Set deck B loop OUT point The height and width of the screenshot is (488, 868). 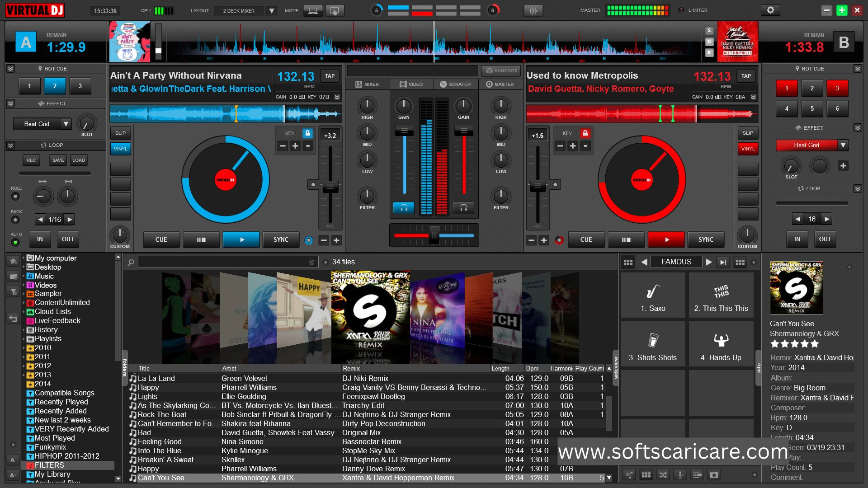pyautogui.click(x=825, y=239)
